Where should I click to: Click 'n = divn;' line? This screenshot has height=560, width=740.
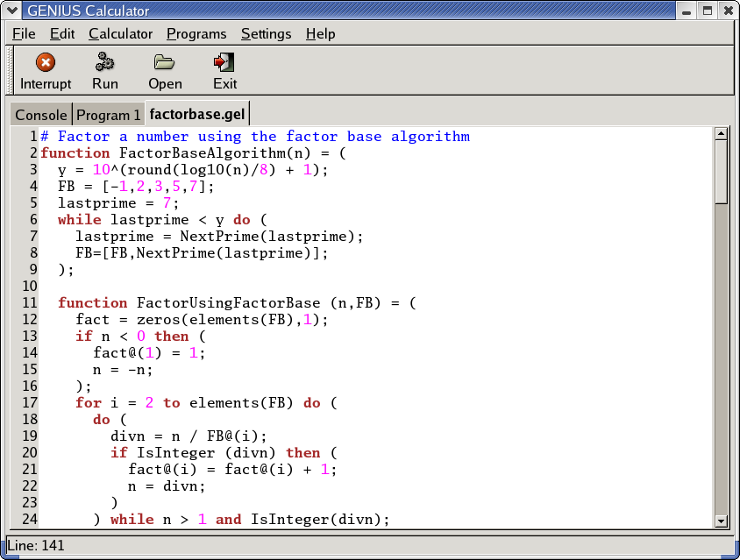coord(167,486)
